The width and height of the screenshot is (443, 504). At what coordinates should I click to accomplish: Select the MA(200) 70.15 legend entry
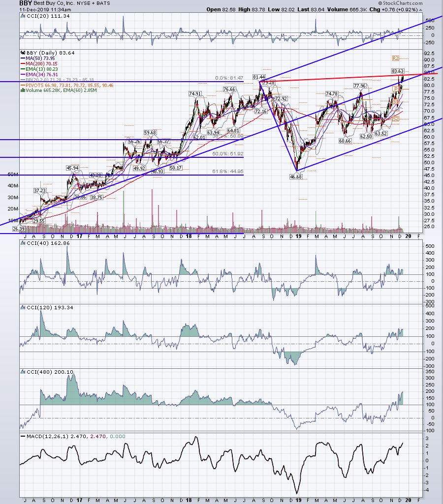pyautogui.click(x=39, y=63)
